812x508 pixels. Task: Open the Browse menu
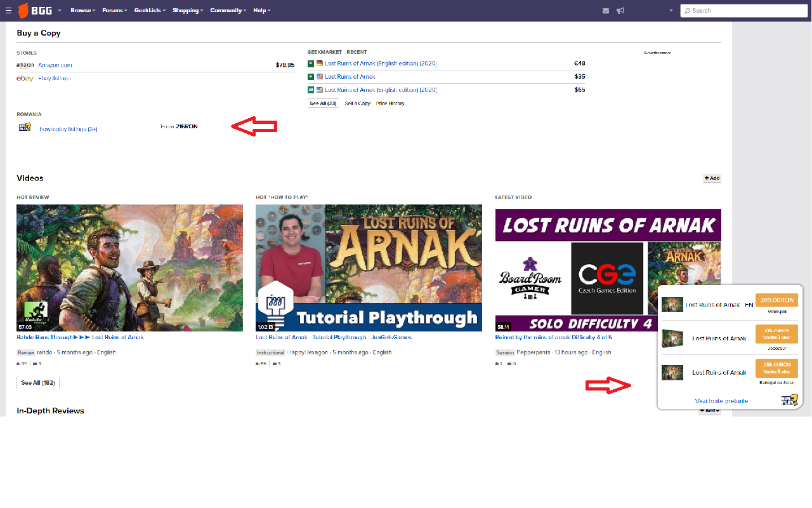point(83,11)
